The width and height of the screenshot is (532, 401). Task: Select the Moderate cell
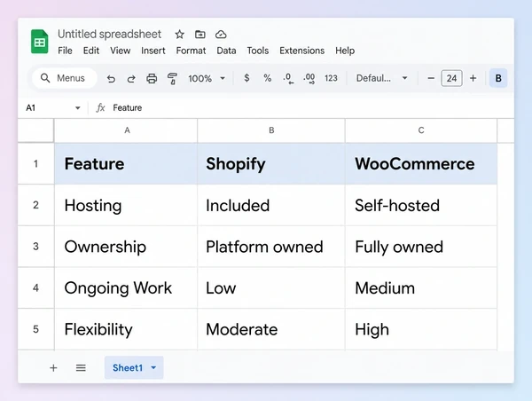coord(271,329)
